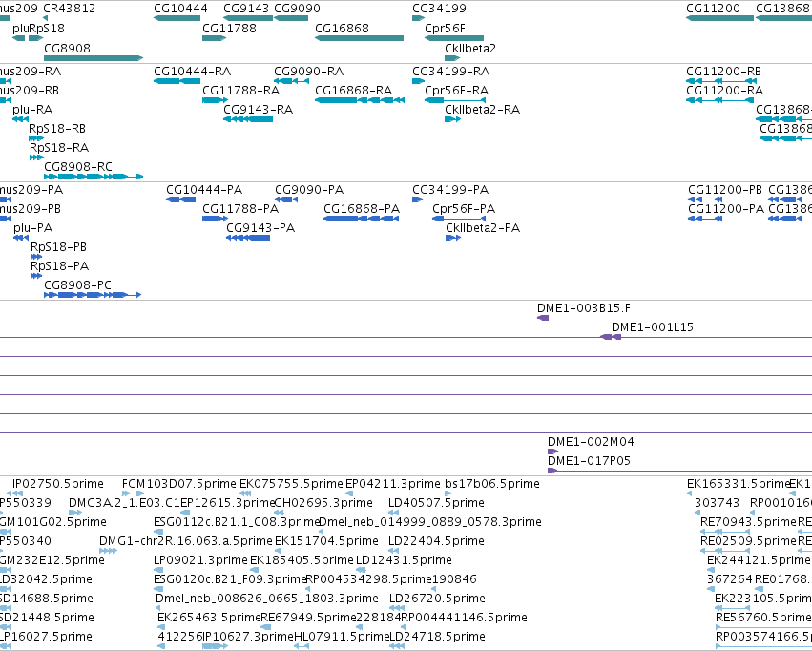Image resolution: width=812 pixels, height=651 pixels.
Task: Open the LD12431.5prime EST label
Action: click(404, 560)
